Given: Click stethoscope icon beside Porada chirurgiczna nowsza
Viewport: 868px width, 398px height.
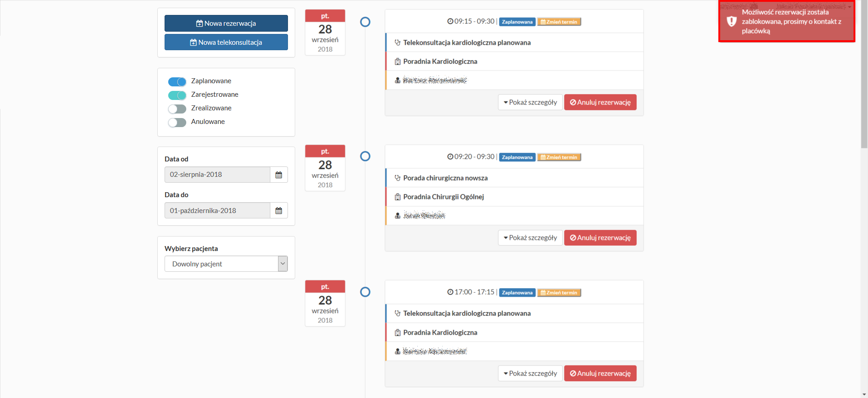Looking at the screenshot, I should [397, 178].
